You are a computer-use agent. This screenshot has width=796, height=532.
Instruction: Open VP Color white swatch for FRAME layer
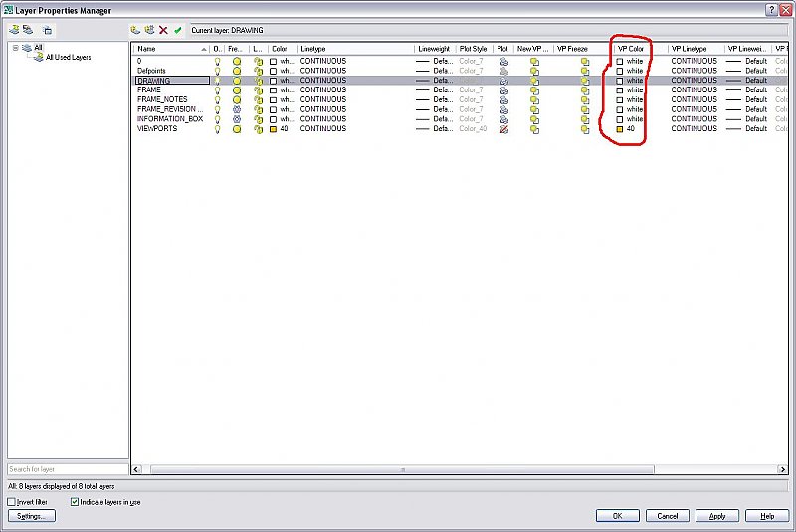(x=619, y=90)
